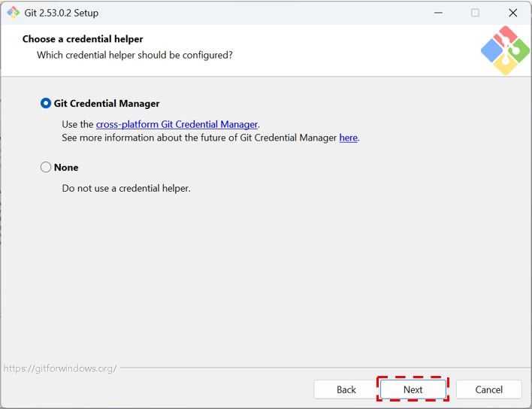Click "Do not use a credential helper" description
The height and width of the screenshot is (409, 532).
(126, 188)
